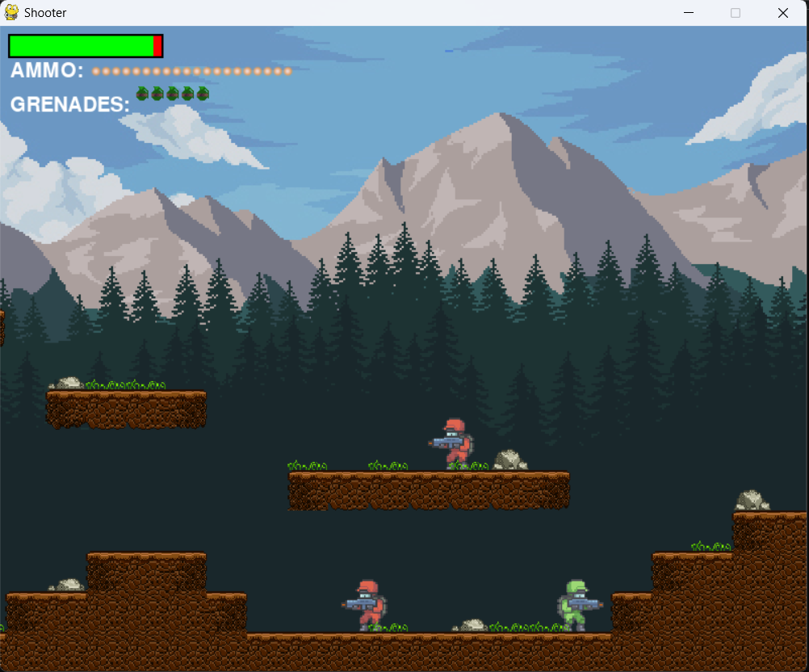Select the second grenade icon from the left
Image resolution: width=809 pixels, height=672 pixels.
click(x=157, y=92)
